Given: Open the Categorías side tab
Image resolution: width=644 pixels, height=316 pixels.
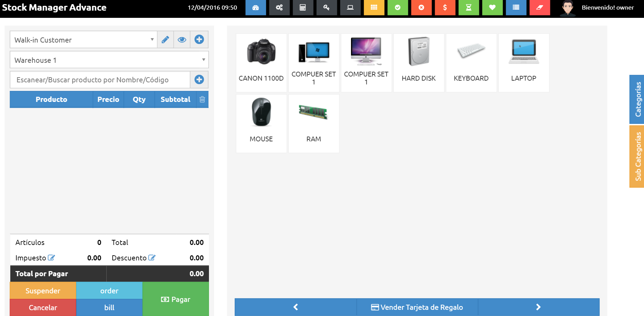Looking at the screenshot, I should pyautogui.click(x=637, y=99).
